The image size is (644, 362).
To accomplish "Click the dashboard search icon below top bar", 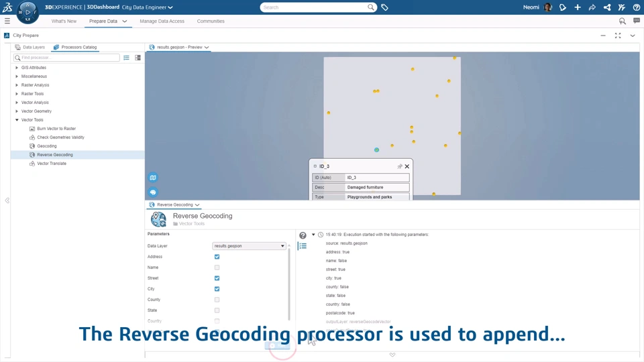I will (x=623, y=21).
